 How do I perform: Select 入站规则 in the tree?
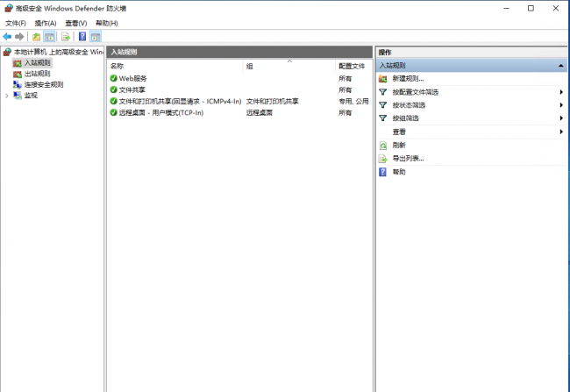pyautogui.click(x=37, y=63)
